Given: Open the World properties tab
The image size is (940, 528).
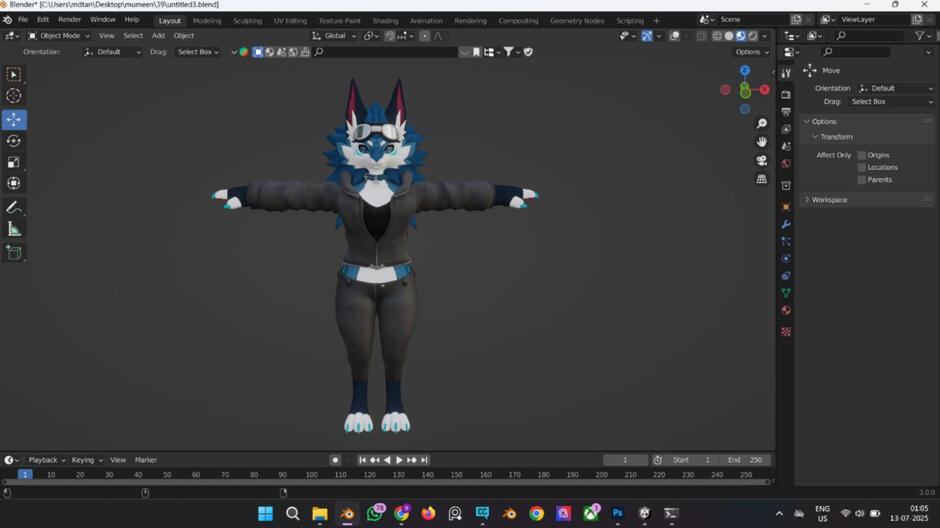Looking at the screenshot, I should pos(786,164).
